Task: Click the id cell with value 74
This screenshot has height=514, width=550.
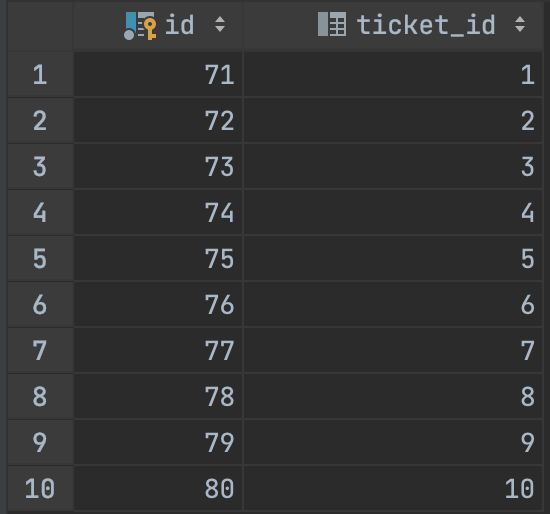Action: (x=158, y=212)
